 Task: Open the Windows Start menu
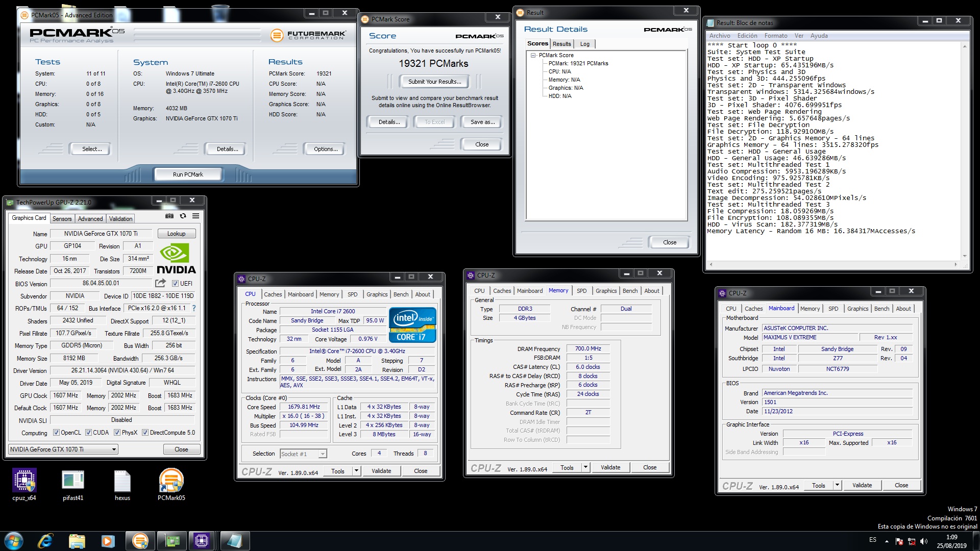click(x=13, y=541)
